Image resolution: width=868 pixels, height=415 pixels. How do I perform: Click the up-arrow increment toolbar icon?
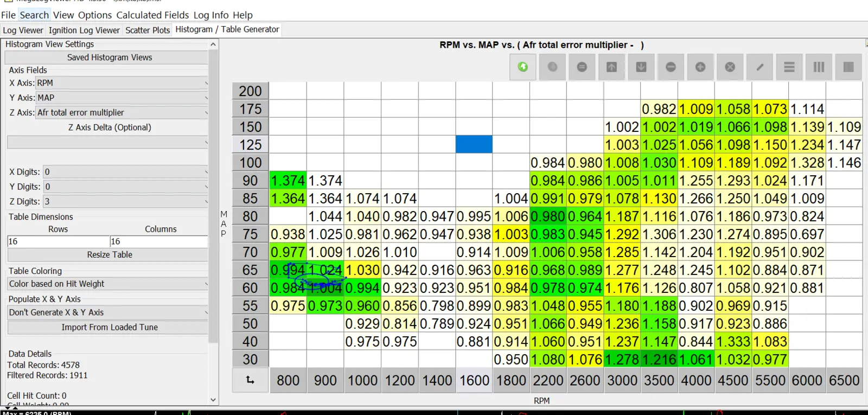pyautogui.click(x=611, y=67)
